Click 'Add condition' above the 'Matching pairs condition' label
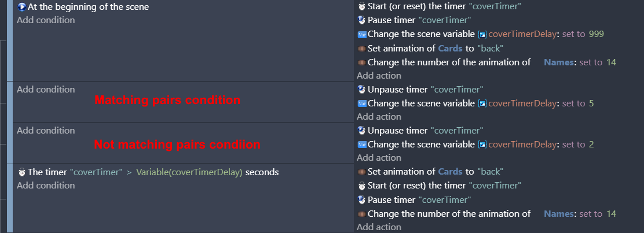Screen dimensions: 644x233 tap(46, 90)
